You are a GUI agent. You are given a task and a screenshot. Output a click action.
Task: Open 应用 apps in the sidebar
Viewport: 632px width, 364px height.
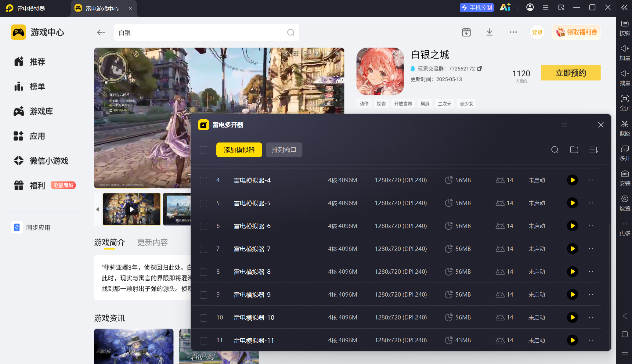30,136
